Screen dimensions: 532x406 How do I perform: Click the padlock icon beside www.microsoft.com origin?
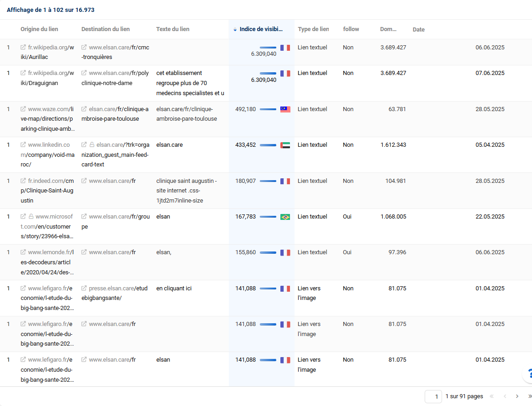(31, 216)
